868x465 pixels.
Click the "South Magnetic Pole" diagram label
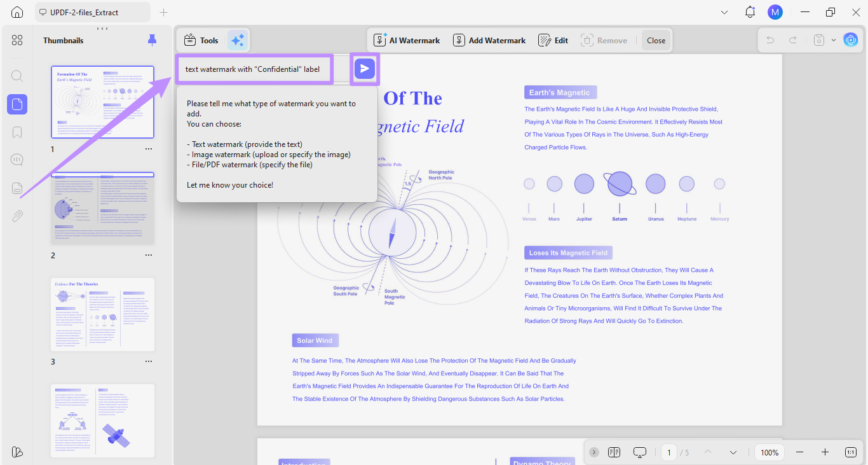(395, 297)
